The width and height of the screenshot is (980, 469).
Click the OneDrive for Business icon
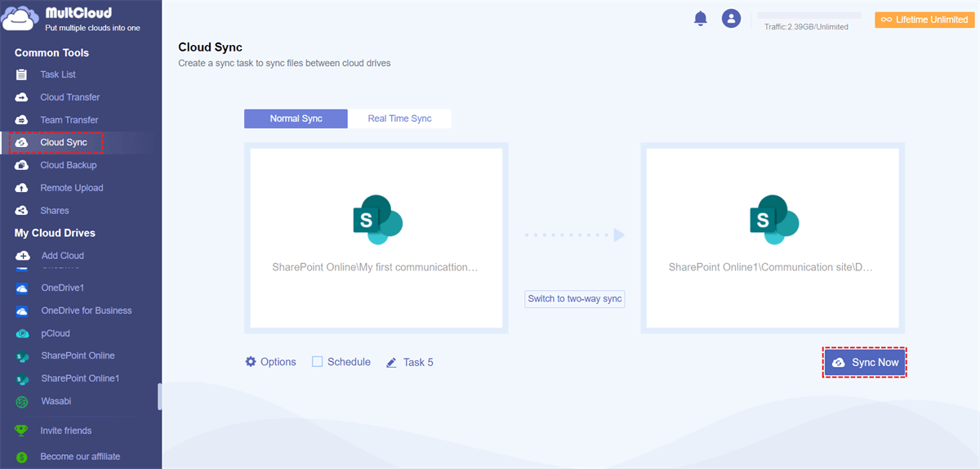pos(23,310)
